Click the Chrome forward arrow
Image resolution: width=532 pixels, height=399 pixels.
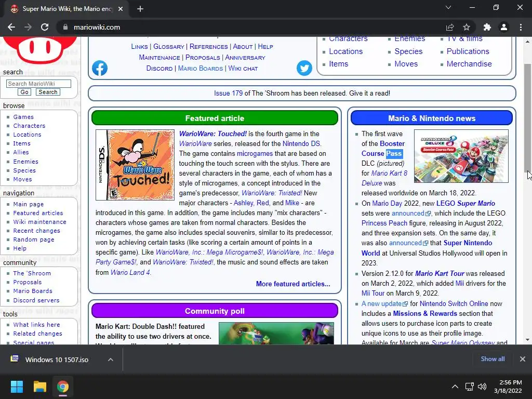[28, 27]
